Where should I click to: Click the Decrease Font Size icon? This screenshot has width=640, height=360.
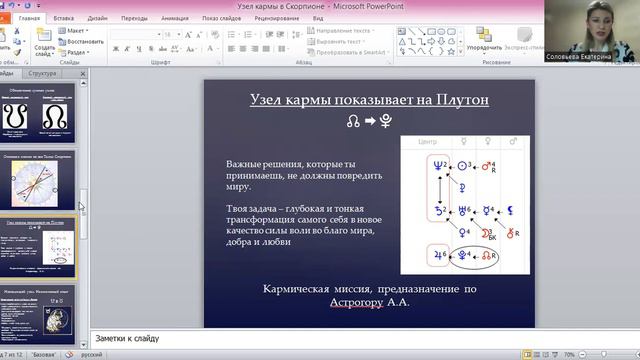[199, 35]
